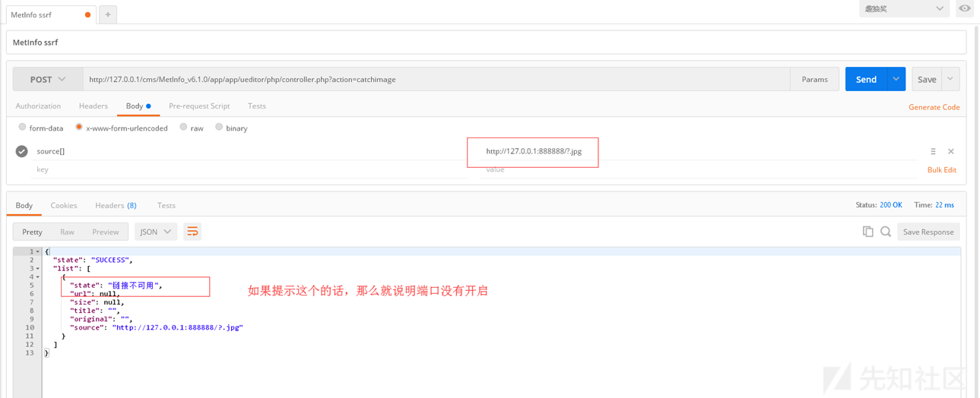980x398 pixels.
Task: Select Pretty response view
Action: click(33, 232)
